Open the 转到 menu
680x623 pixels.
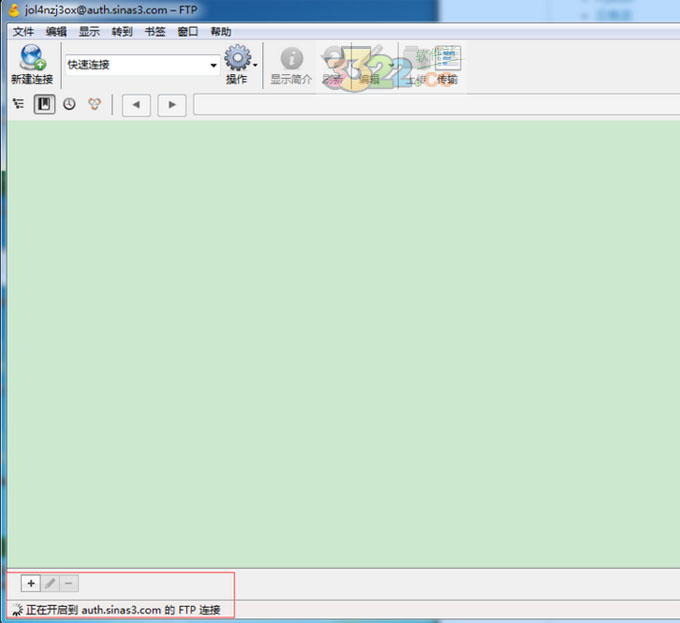[122, 32]
